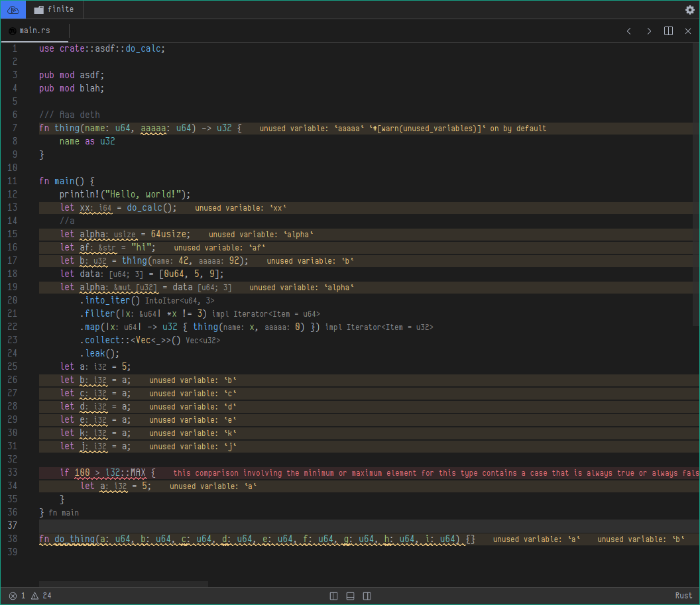Viewport: 700px width, 605px height.
Task: Click '.collect::<Vec<_>>()' on line 23
Action: (131, 341)
